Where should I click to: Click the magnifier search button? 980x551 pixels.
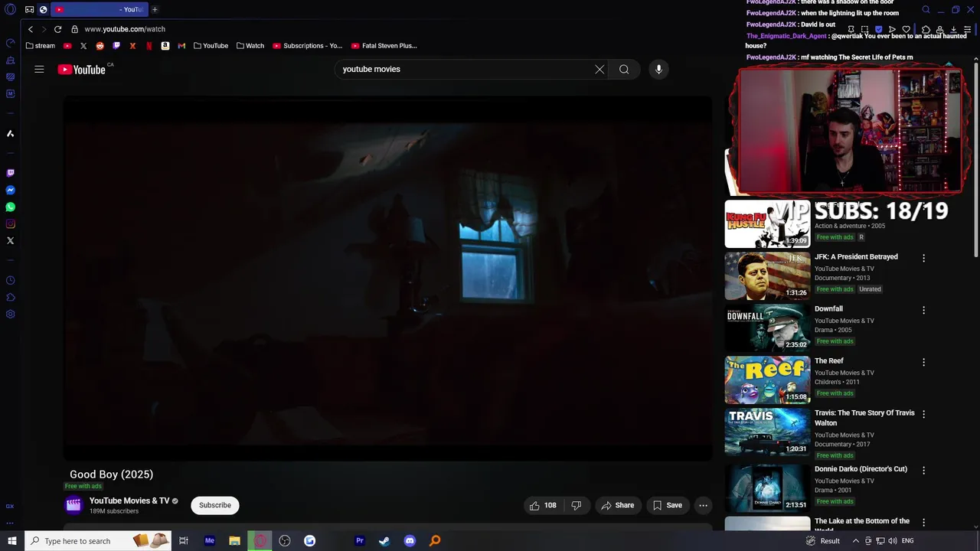624,70
